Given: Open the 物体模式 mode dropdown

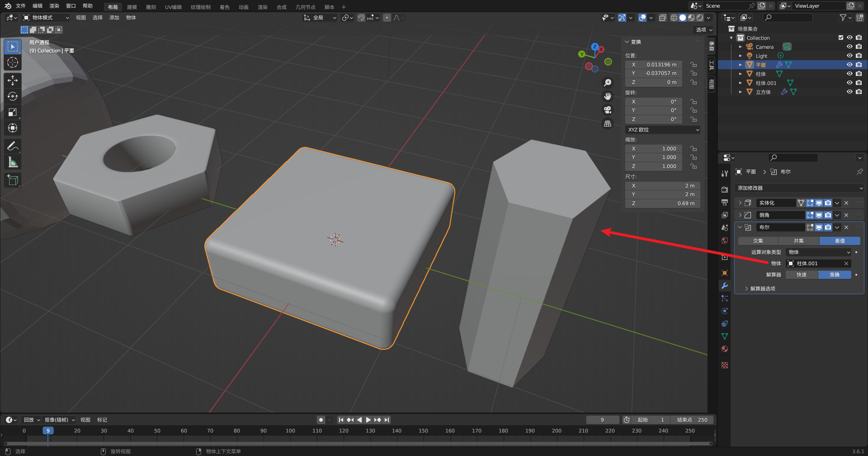Looking at the screenshot, I should [x=46, y=18].
